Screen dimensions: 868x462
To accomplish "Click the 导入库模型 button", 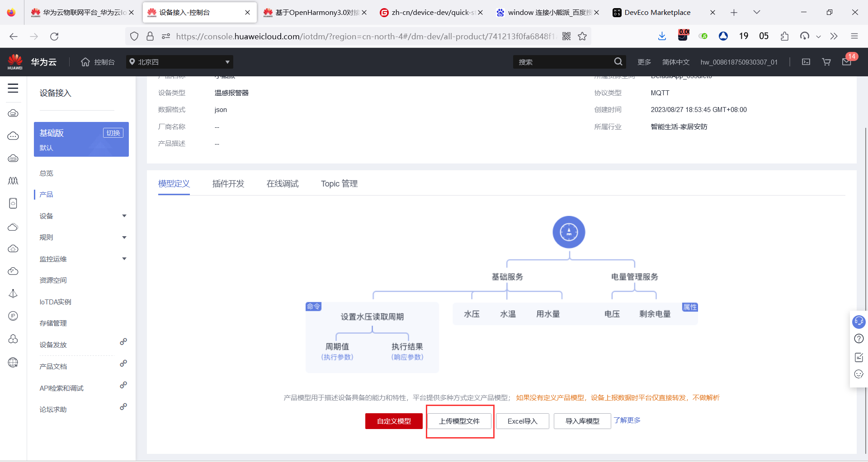I will 582,421.
